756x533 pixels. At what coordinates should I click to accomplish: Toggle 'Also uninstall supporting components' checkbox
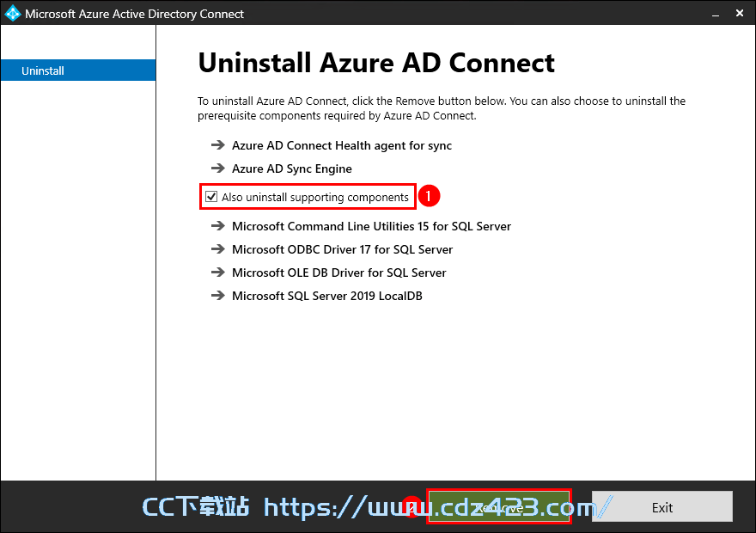tap(211, 197)
